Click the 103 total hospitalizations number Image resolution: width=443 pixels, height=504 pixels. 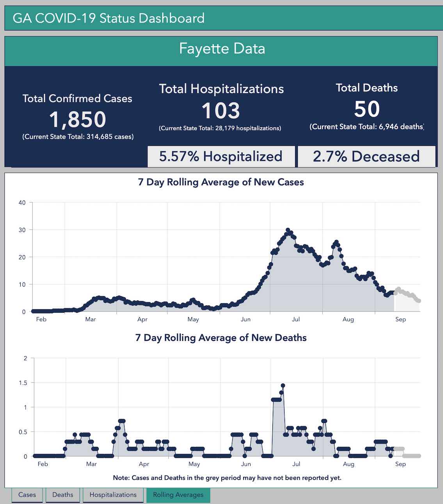tap(221, 110)
